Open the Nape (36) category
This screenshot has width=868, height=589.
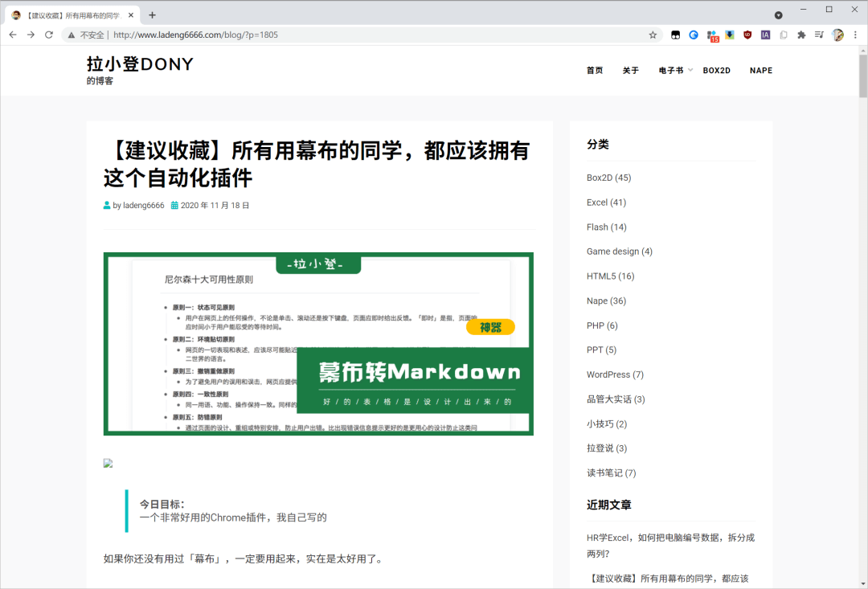[606, 301]
